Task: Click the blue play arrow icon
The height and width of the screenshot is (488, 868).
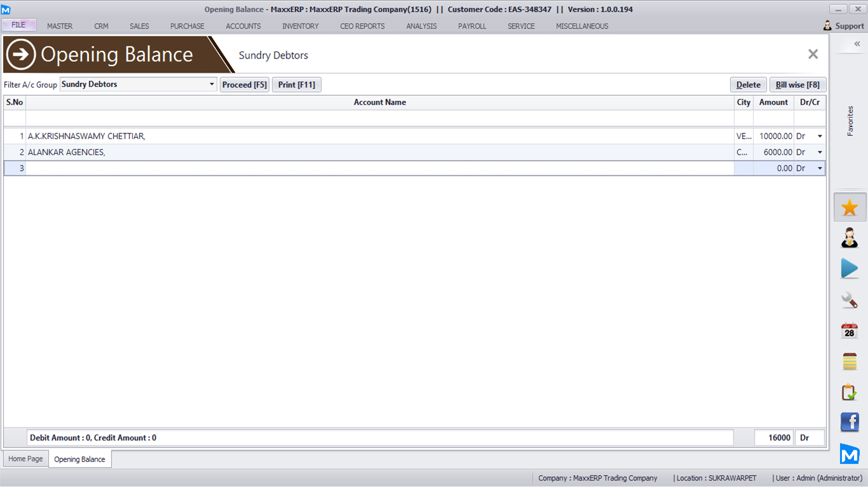Action: (x=850, y=268)
